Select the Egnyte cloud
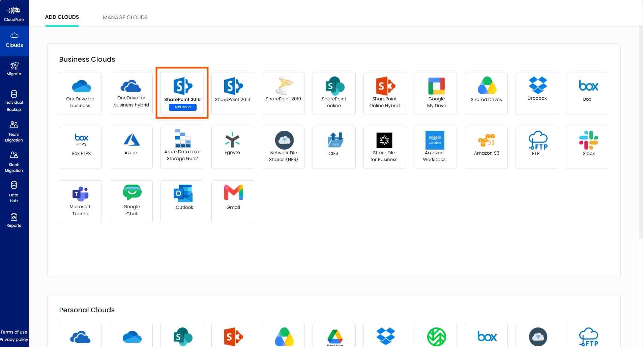Screen dimensions: 644x347 pyautogui.click(x=233, y=147)
